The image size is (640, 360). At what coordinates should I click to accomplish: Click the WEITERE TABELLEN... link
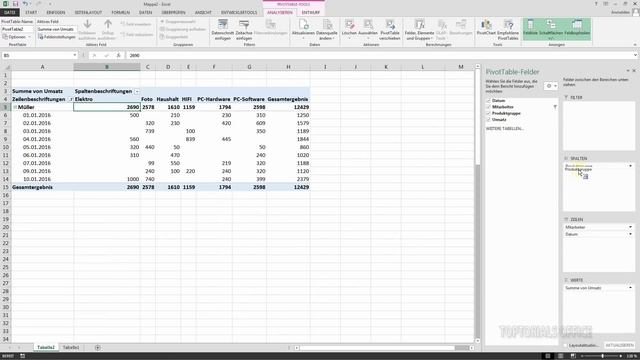tap(504, 129)
